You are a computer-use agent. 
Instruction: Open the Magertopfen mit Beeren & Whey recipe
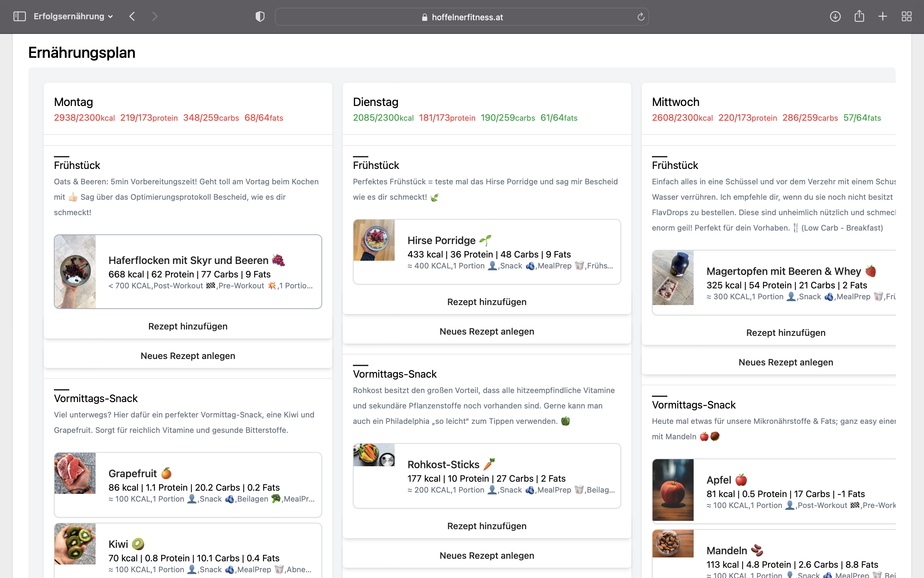pos(774,283)
